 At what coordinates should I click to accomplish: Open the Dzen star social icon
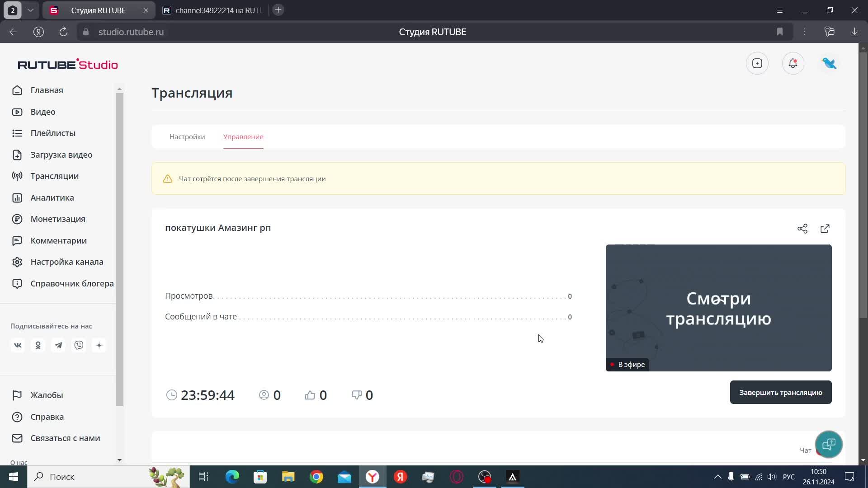click(x=99, y=345)
